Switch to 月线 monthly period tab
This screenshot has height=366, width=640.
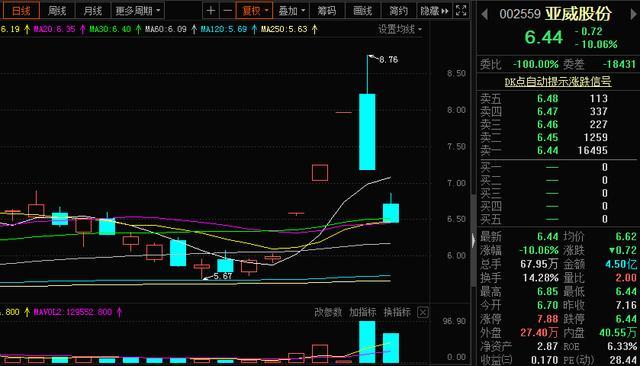point(92,11)
